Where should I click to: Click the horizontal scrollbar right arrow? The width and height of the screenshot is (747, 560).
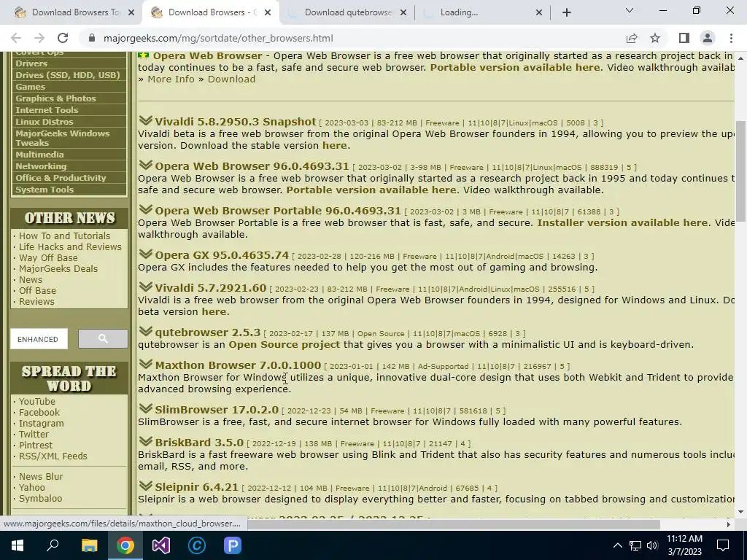click(728, 524)
